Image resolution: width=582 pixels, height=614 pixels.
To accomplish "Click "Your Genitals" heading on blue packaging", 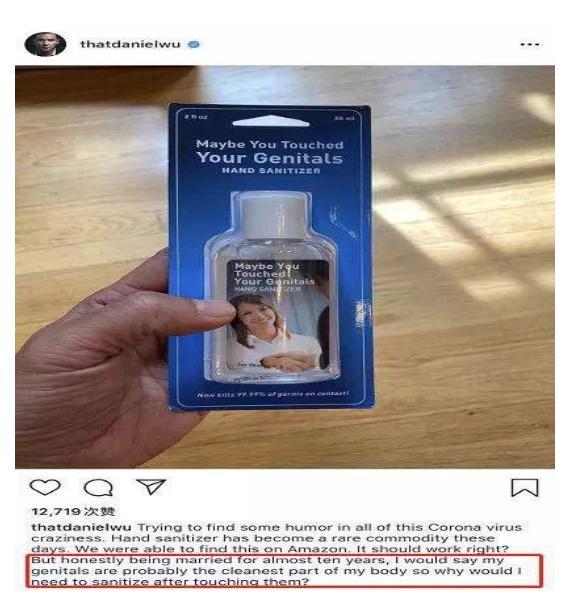I will point(269,157).
